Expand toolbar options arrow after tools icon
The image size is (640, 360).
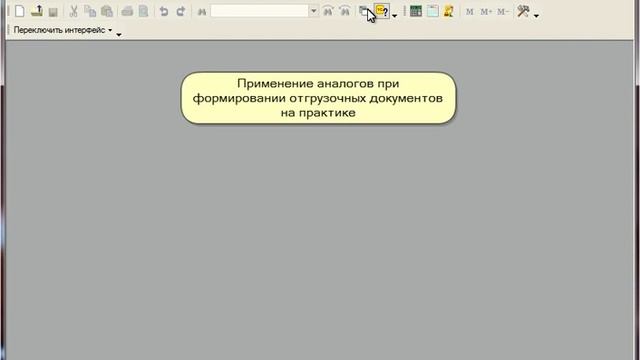(536, 16)
